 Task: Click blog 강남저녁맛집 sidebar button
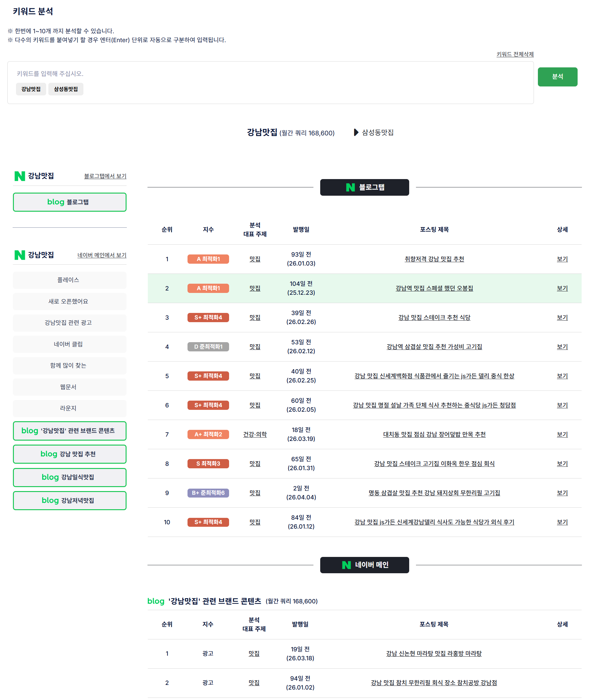pyautogui.click(x=70, y=500)
